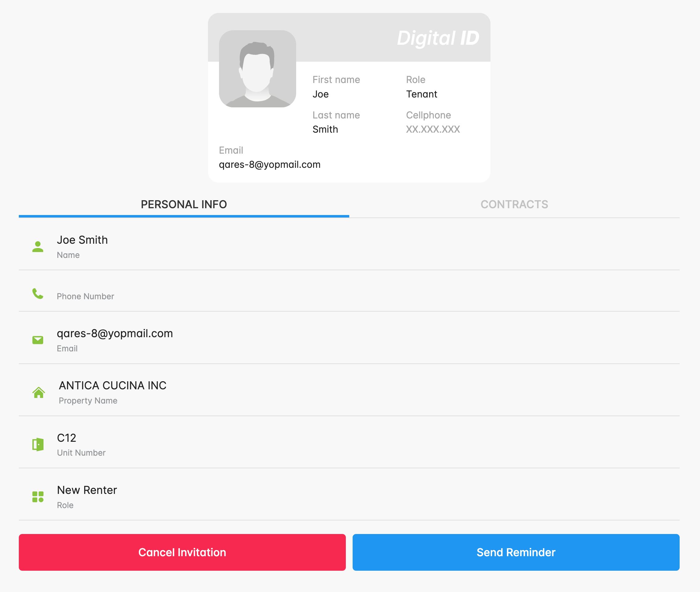This screenshot has height=592, width=700.
Task: Click the green door unit icon
Action: click(x=38, y=444)
